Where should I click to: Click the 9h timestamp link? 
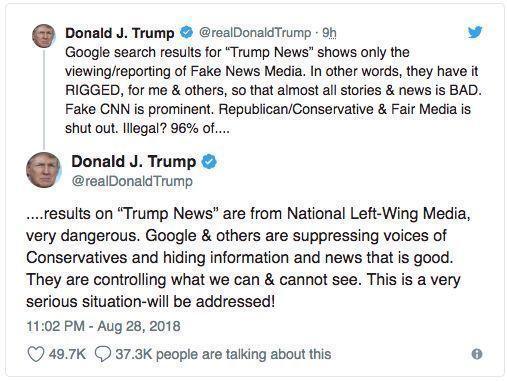[329, 33]
